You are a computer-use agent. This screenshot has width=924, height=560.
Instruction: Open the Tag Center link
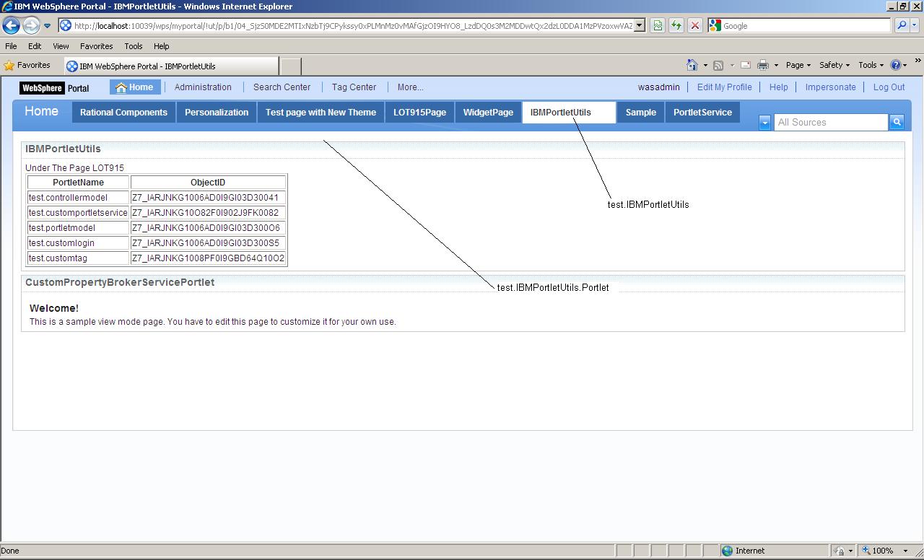pyautogui.click(x=354, y=87)
